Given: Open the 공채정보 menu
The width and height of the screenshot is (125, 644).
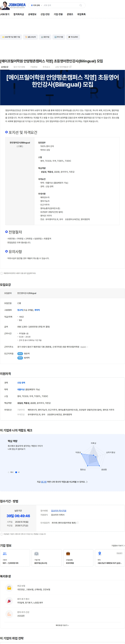Looking at the screenshot, I should [32, 14].
